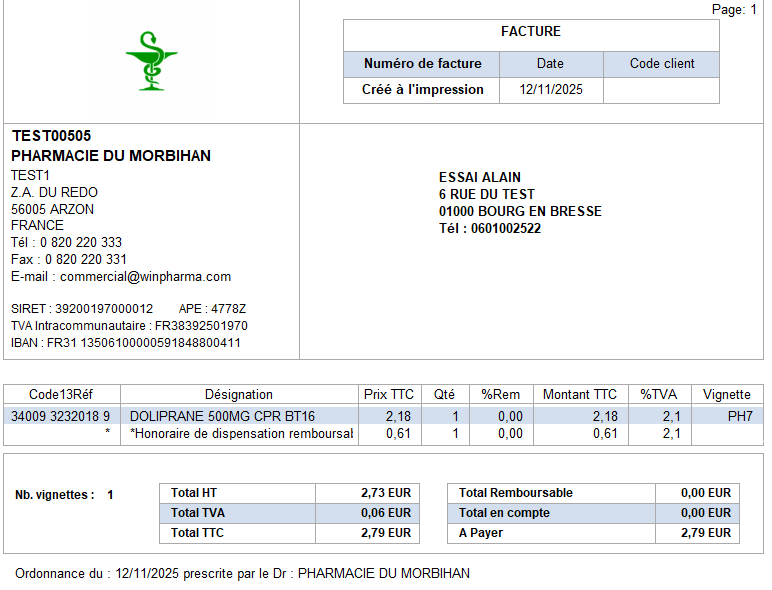Click the invoice date under Date header
This screenshot has height=590, width=772.
[550, 90]
